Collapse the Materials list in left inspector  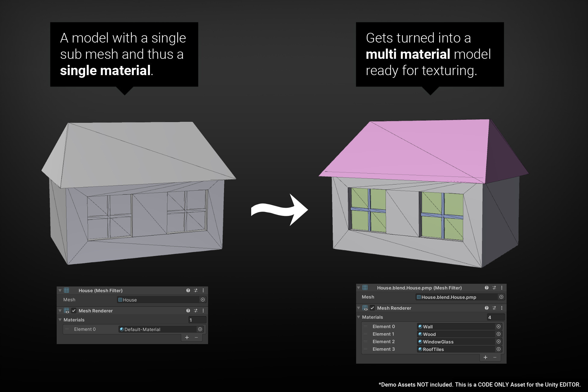[60, 320]
